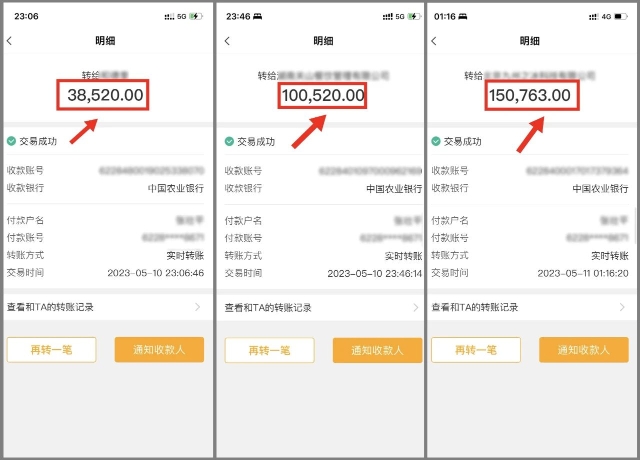Tap 5G signal indicator in 23:06 status bar

coord(182,16)
